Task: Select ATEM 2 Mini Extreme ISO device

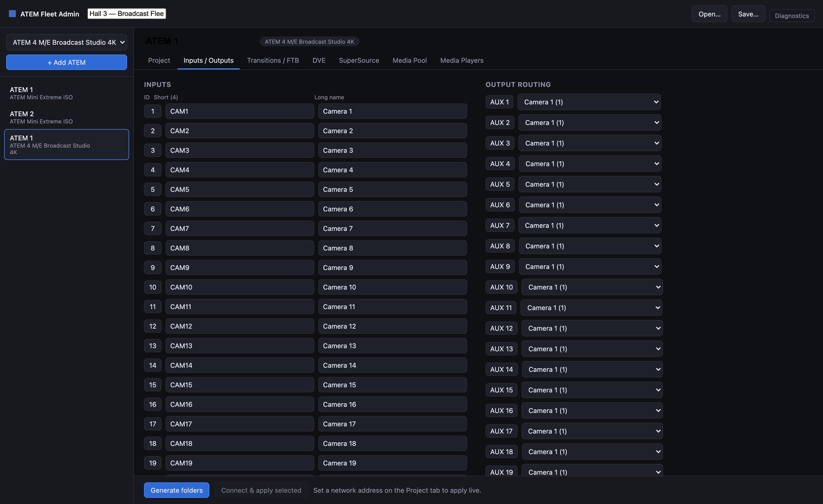Action: 66,117
